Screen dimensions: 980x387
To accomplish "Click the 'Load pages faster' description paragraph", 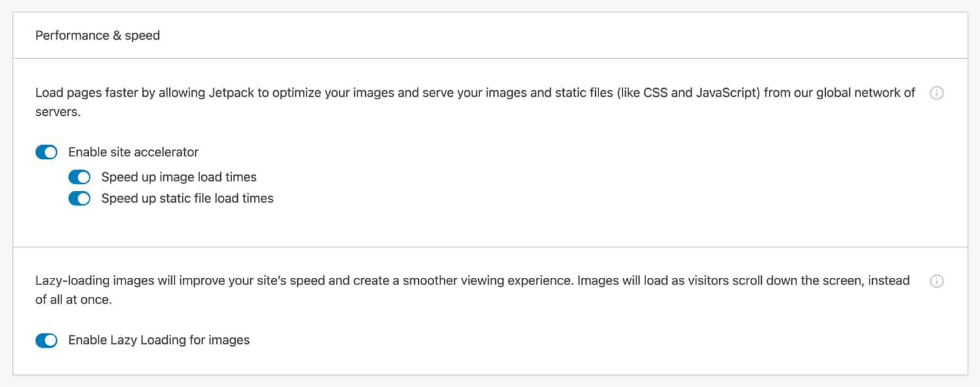I will (327, 93).
